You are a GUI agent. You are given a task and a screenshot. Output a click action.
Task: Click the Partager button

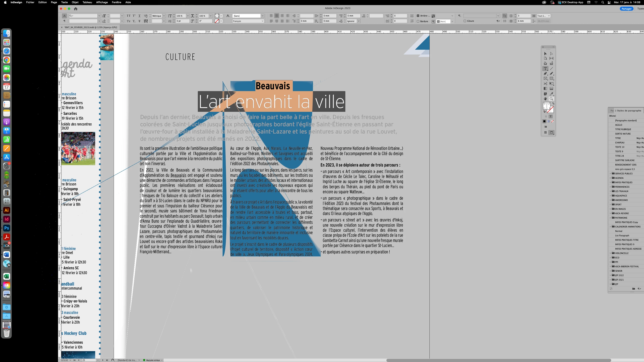(x=626, y=9)
